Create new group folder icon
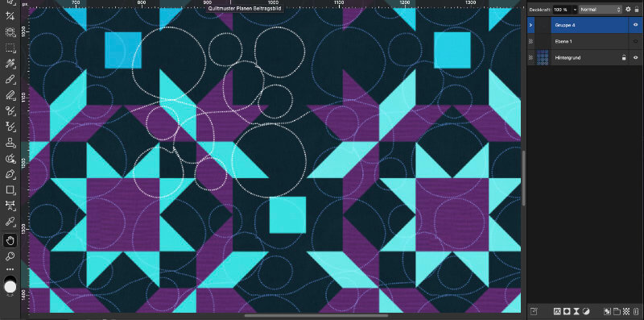This screenshot has height=320, width=644. [617, 311]
